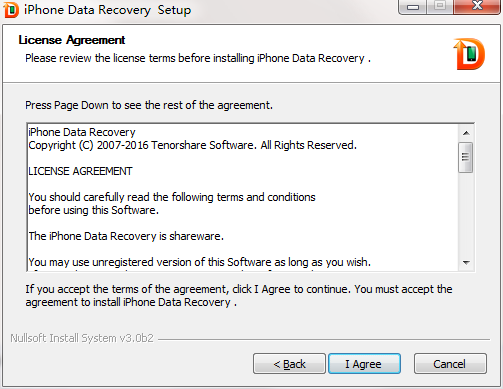503x389 pixels.
Task: Click the LICENSE AGREEMENT line in the text
Action: 80,171
